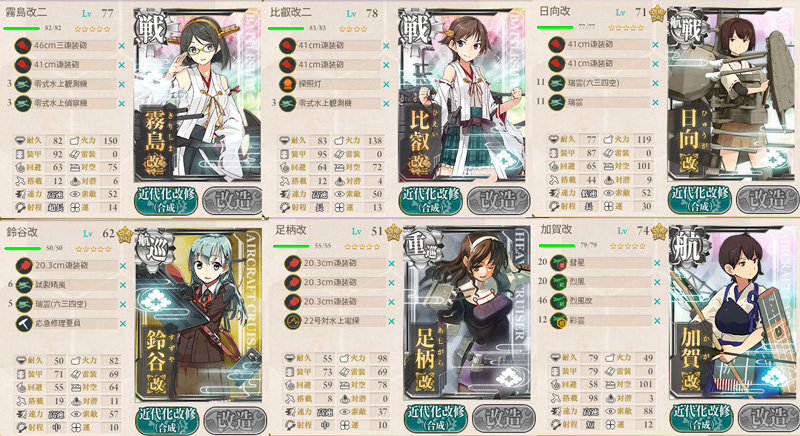Remove Hiei's Type 0 observation seaplane with X
800x436 pixels.
click(x=386, y=104)
